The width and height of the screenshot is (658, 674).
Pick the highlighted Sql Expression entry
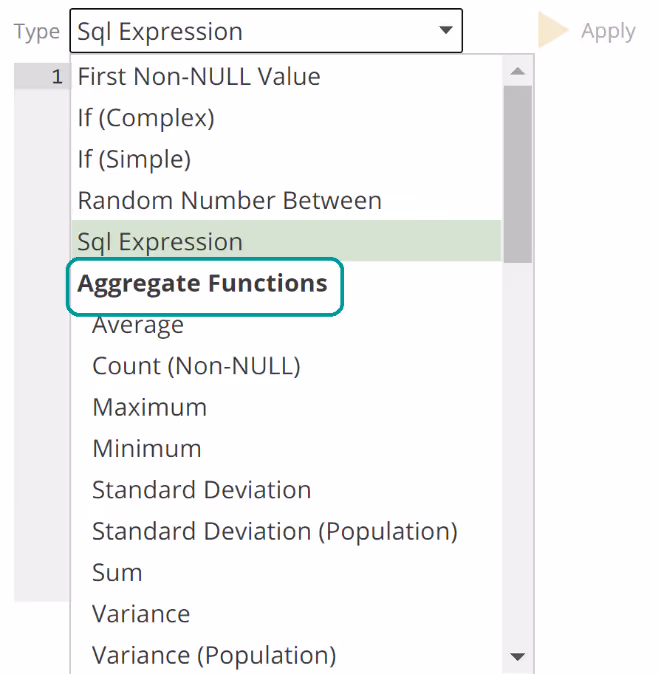click(160, 242)
